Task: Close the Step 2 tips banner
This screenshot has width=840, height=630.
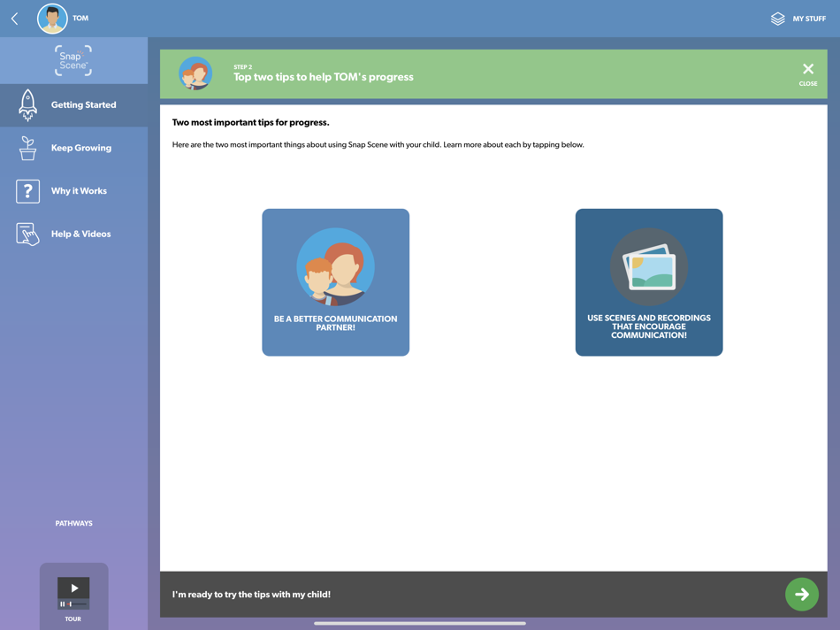Action: [808, 74]
